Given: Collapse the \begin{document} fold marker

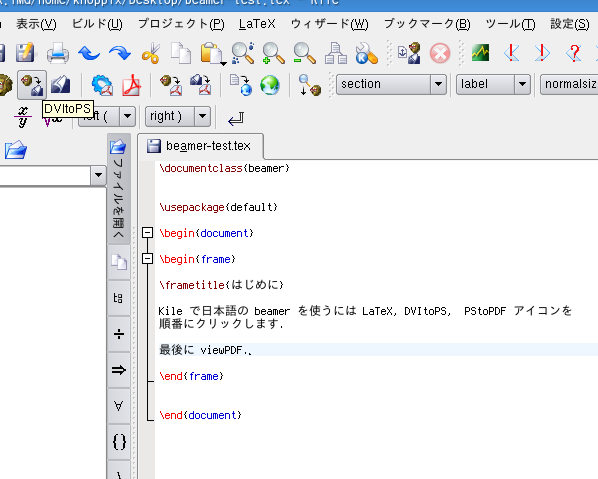Looking at the screenshot, I should [x=147, y=233].
